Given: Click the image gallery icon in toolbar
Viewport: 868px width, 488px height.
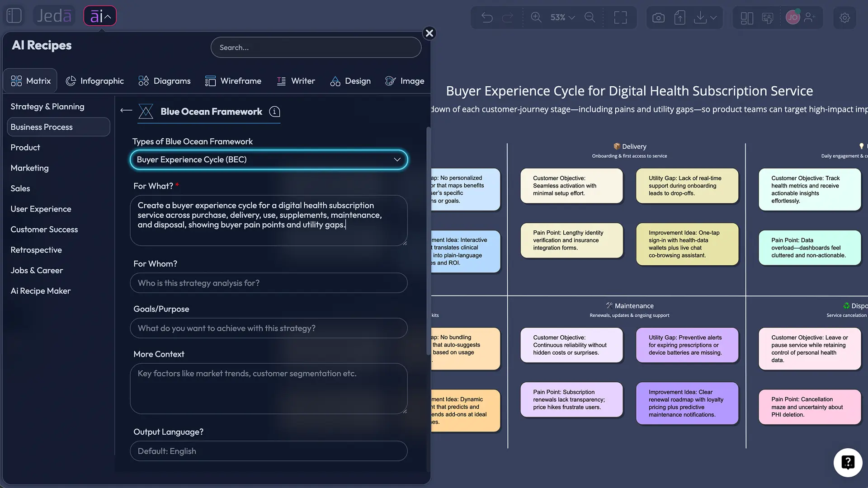Looking at the screenshot, I should tap(768, 18).
